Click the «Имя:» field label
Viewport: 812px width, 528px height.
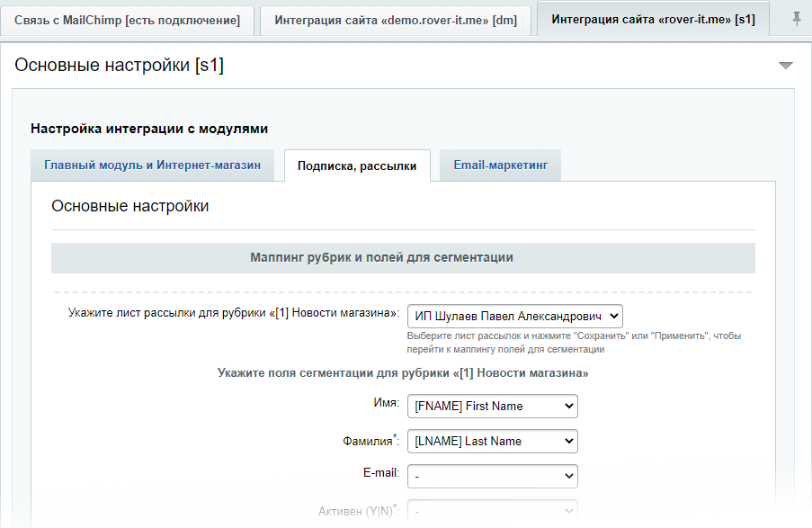387,403
